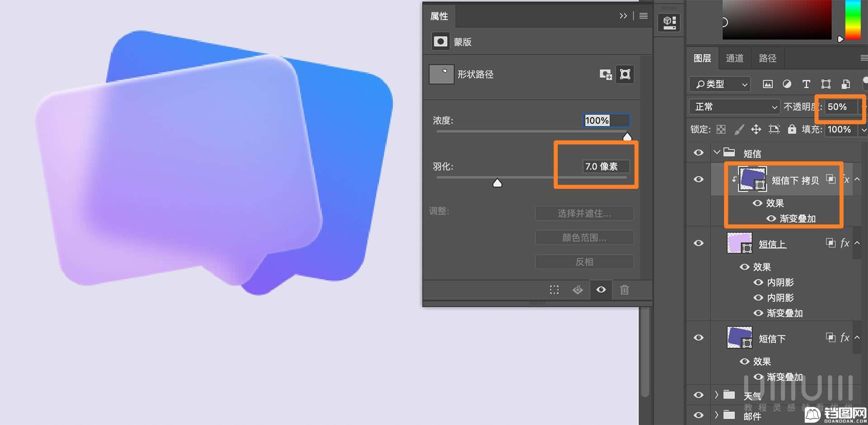Image resolution: width=868 pixels, height=425 pixels.
Task: Delete the mask with trash icon
Action: click(624, 290)
